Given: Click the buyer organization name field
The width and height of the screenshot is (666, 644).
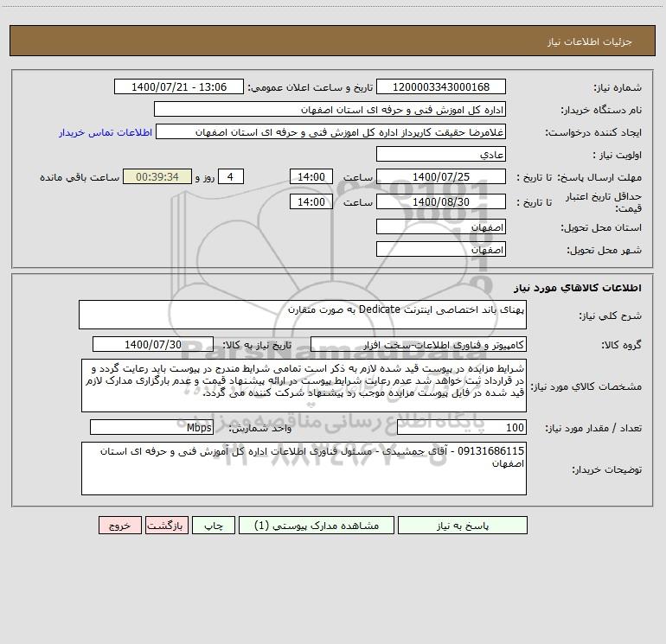Looking at the screenshot, I should (330, 109).
